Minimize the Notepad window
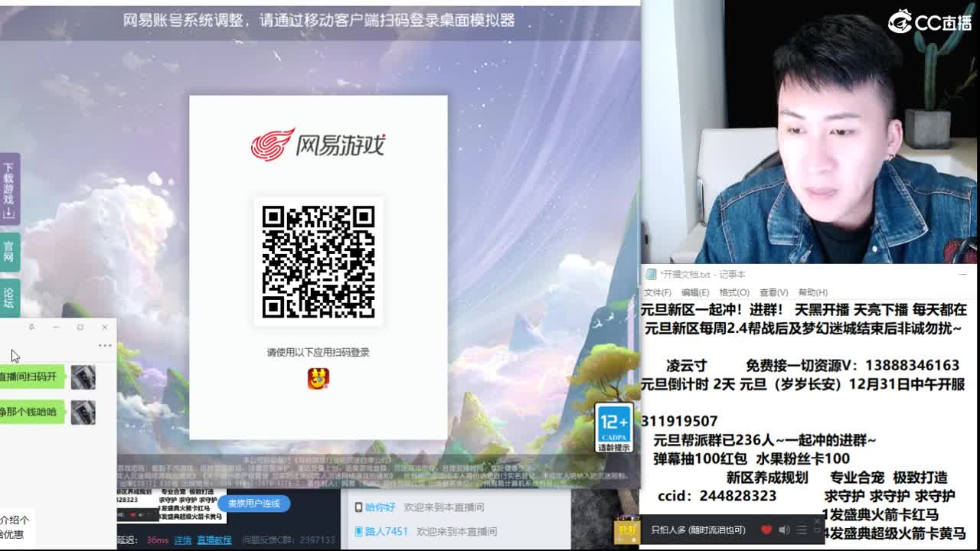Image resolution: width=980 pixels, height=551 pixels. click(962, 274)
